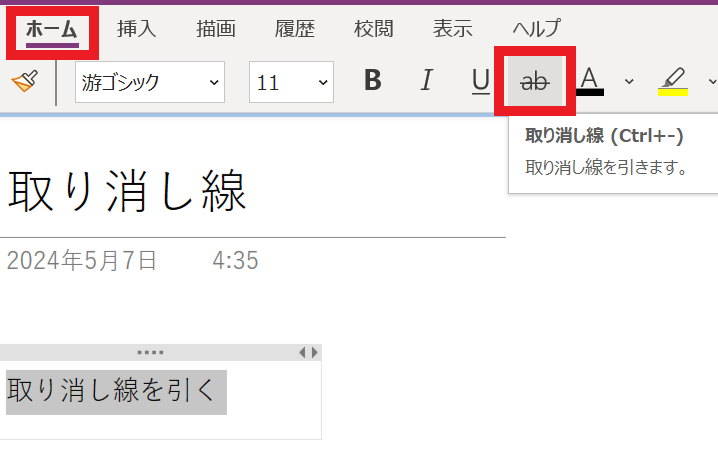Toggle bold formatting

373,81
